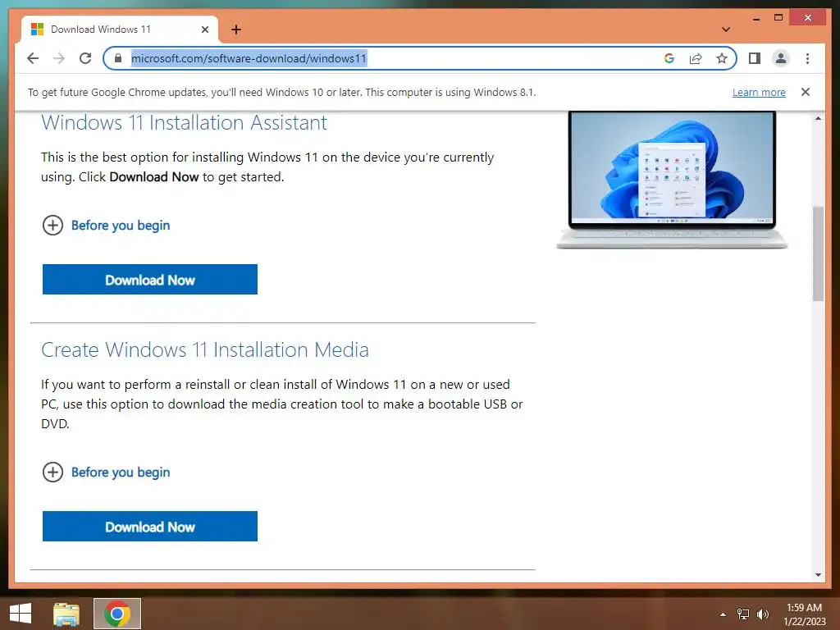Click the Windows 11 Installation Assistant heading
Screen dimensions: 840x630
point(184,123)
